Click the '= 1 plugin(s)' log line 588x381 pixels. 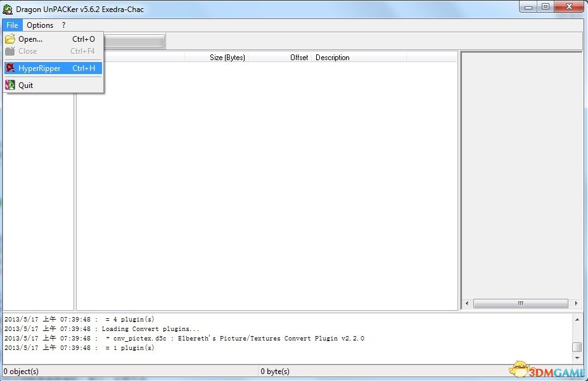click(x=79, y=348)
